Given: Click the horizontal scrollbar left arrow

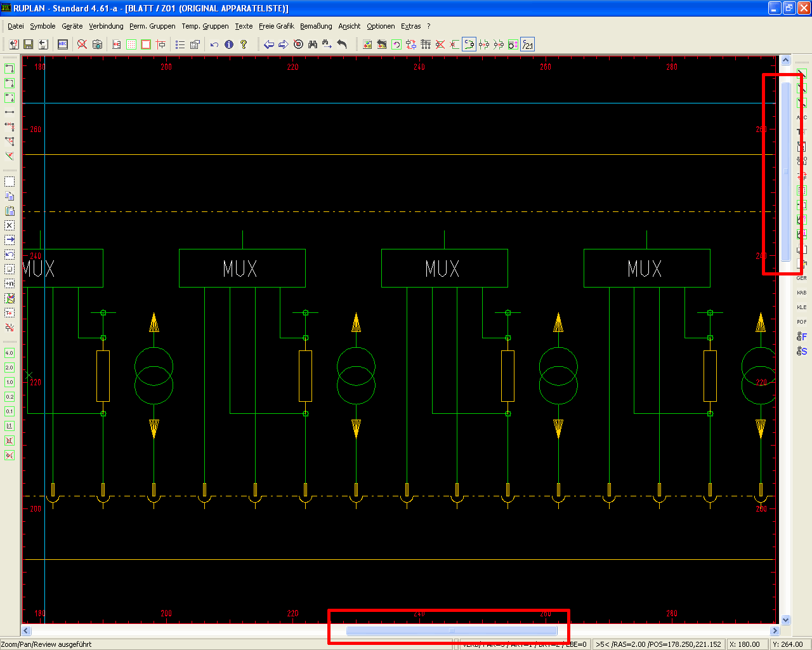Looking at the screenshot, I should 27,631.
